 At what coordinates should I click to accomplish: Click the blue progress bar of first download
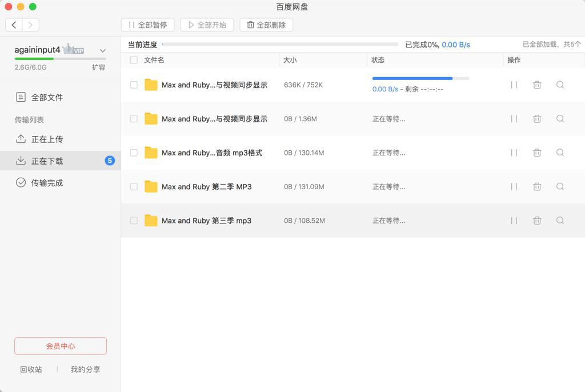[421, 78]
